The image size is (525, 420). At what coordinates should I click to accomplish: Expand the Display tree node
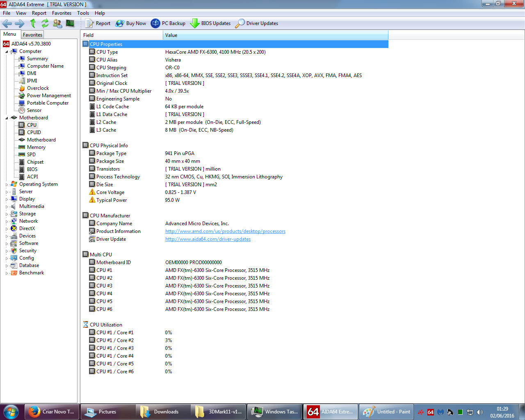tap(7, 199)
